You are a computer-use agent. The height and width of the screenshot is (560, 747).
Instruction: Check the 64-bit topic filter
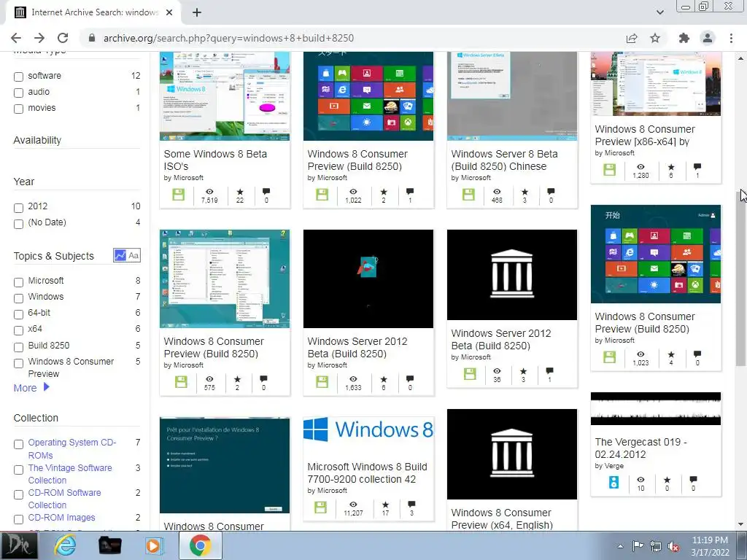18,314
